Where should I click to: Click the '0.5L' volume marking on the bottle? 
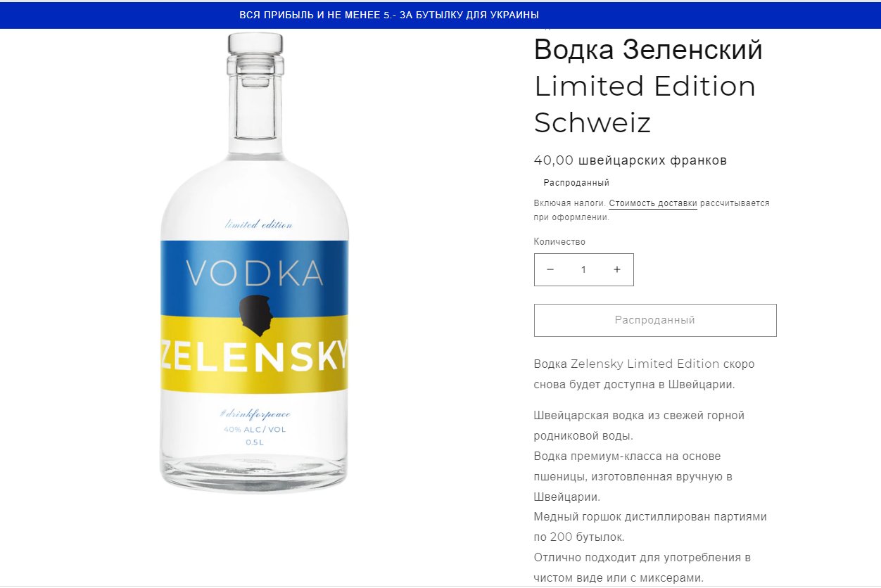coord(255,442)
